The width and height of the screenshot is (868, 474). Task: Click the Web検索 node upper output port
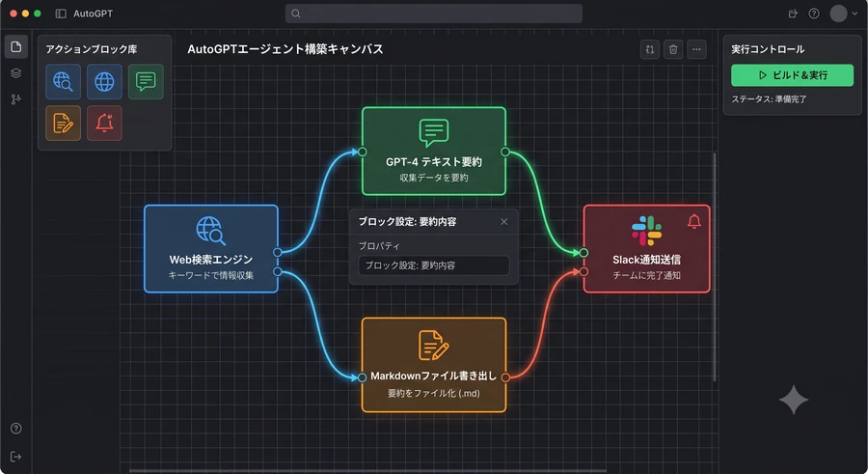pyautogui.click(x=278, y=252)
